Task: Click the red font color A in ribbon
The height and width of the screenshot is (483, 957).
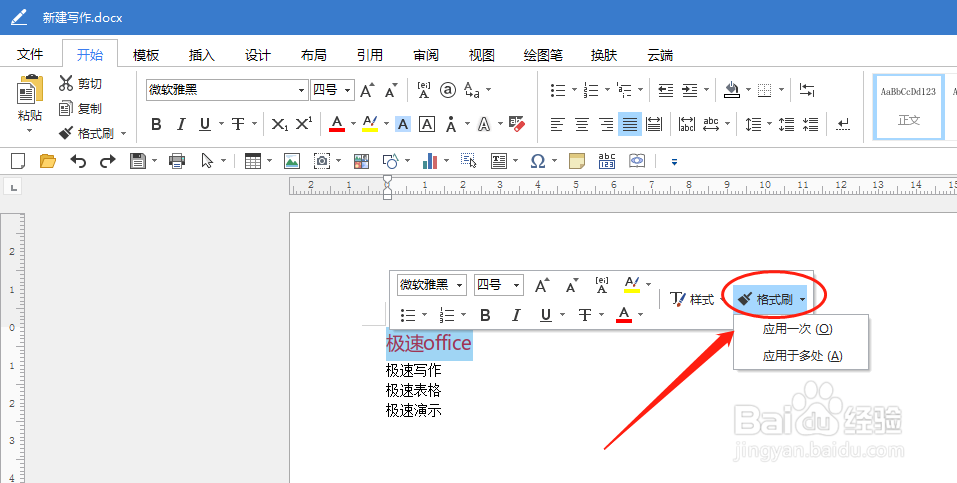Action: pyautogui.click(x=337, y=124)
